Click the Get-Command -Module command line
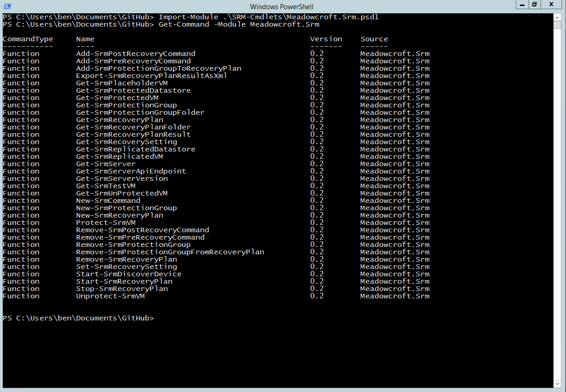566x392 pixels. click(x=161, y=25)
